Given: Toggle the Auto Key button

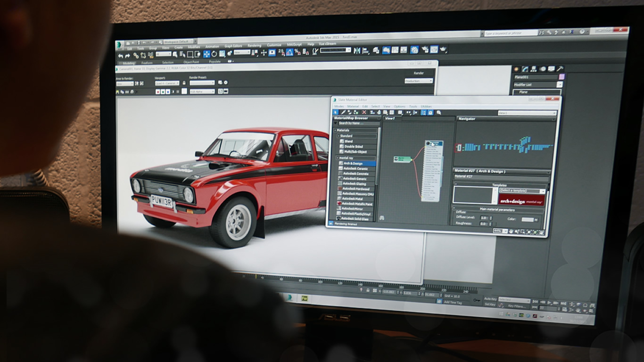Looking at the screenshot, I should click(x=490, y=299).
